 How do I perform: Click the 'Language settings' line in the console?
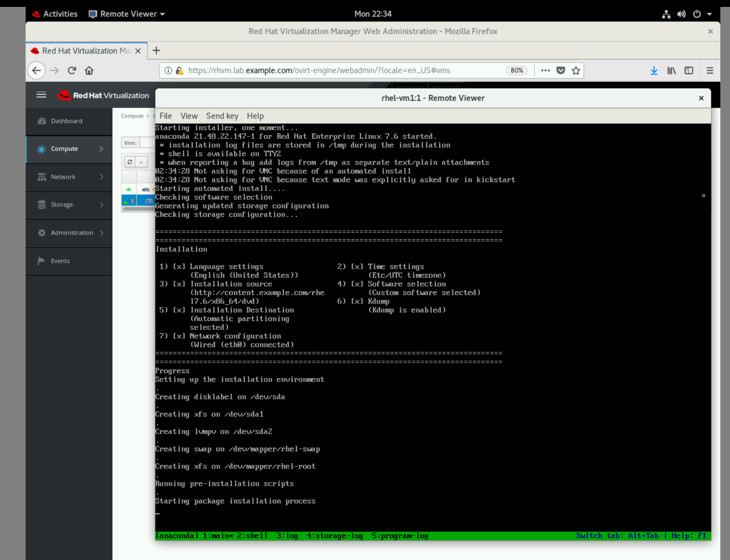click(212, 267)
